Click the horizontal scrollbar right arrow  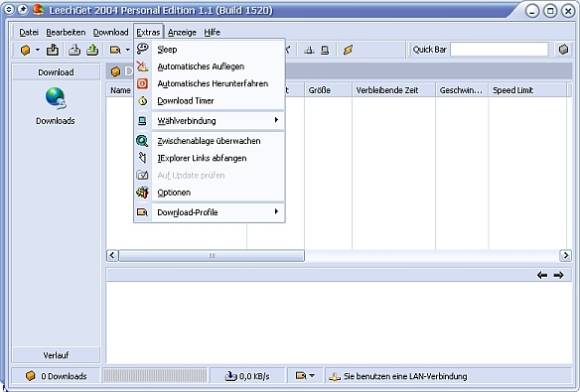[566, 256]
